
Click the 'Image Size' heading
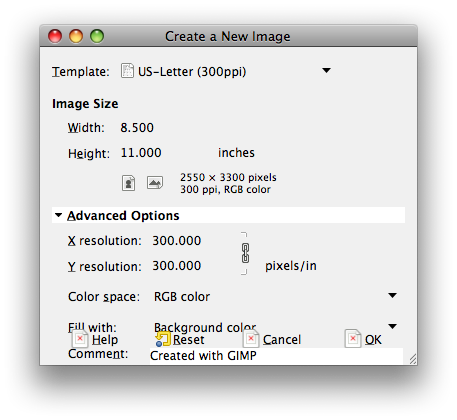(x=85, y=104)
